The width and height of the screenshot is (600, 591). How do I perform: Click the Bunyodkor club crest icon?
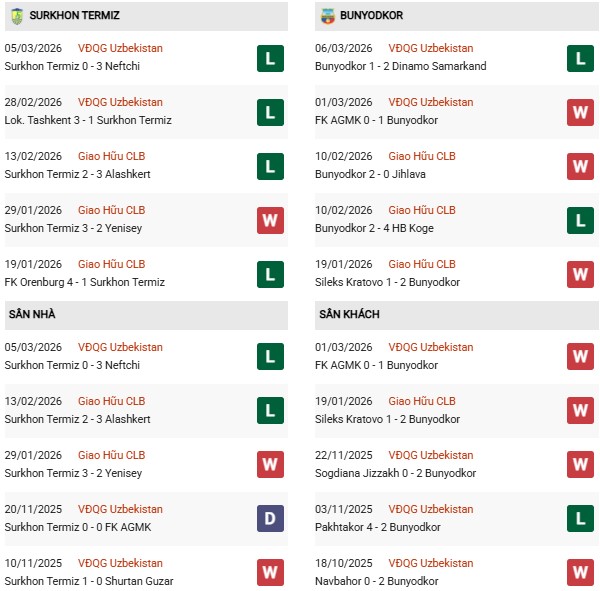[x=328, y=16]
